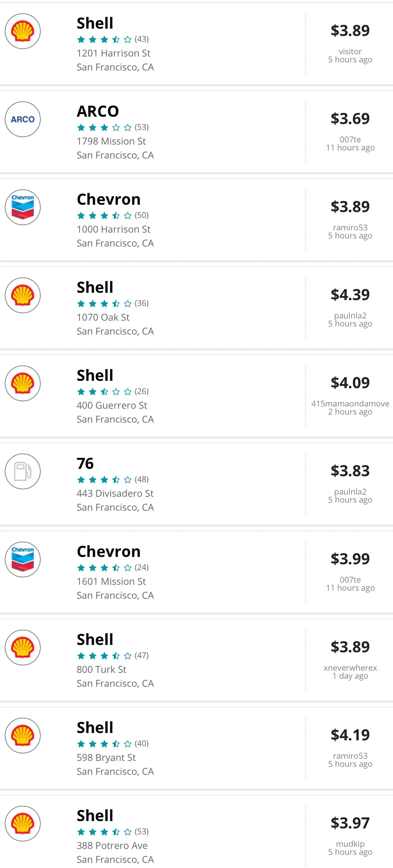Open ARCO station name link
This screenshot has width=393, height=868.
tap(98, 111)
